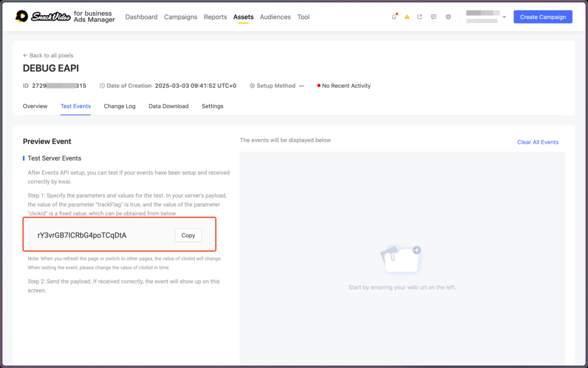
Task: Open the Settings tab
Action: (212, 106)
